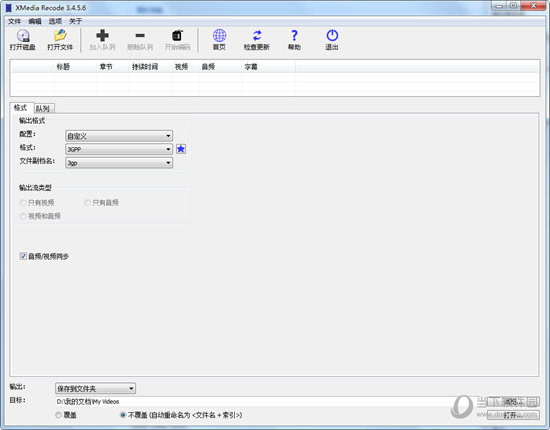Screen dimensions: 550x430
Task: Select the Audio only (只有音频) radio button
Action: tap(88, 203)
